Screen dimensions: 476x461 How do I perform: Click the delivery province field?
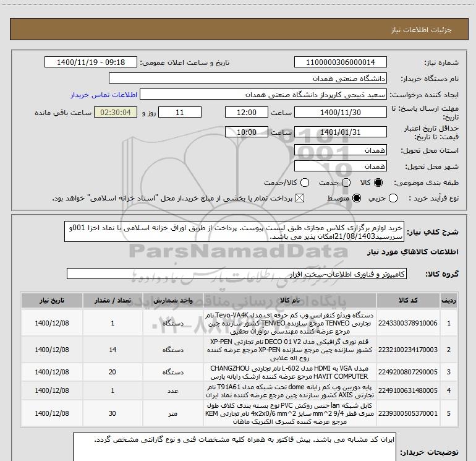(340, 150)
